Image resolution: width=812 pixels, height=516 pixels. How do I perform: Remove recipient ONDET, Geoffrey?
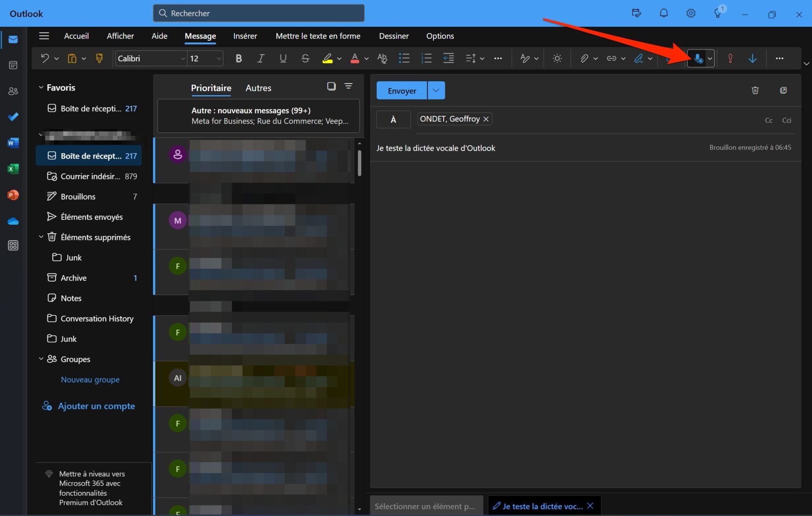coord(486,119)
